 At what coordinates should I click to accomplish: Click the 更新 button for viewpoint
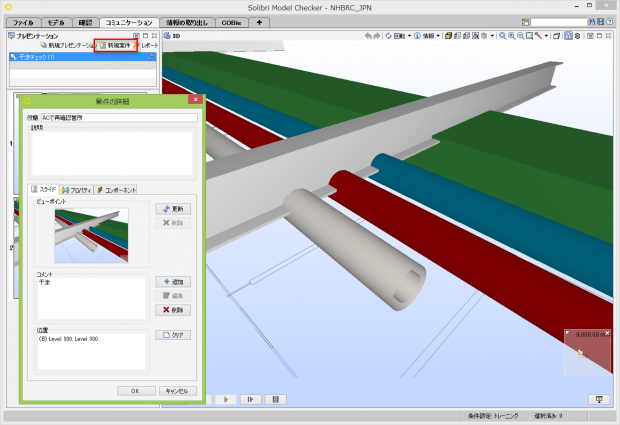[173, 209]
